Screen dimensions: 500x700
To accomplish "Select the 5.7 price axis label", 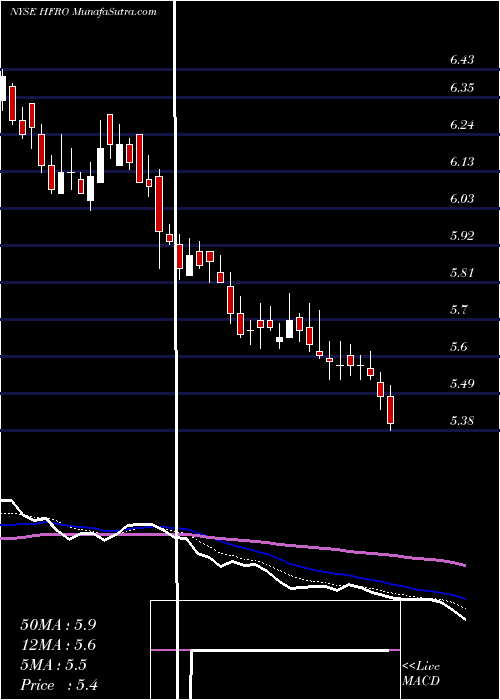I will tap(459, 310).
